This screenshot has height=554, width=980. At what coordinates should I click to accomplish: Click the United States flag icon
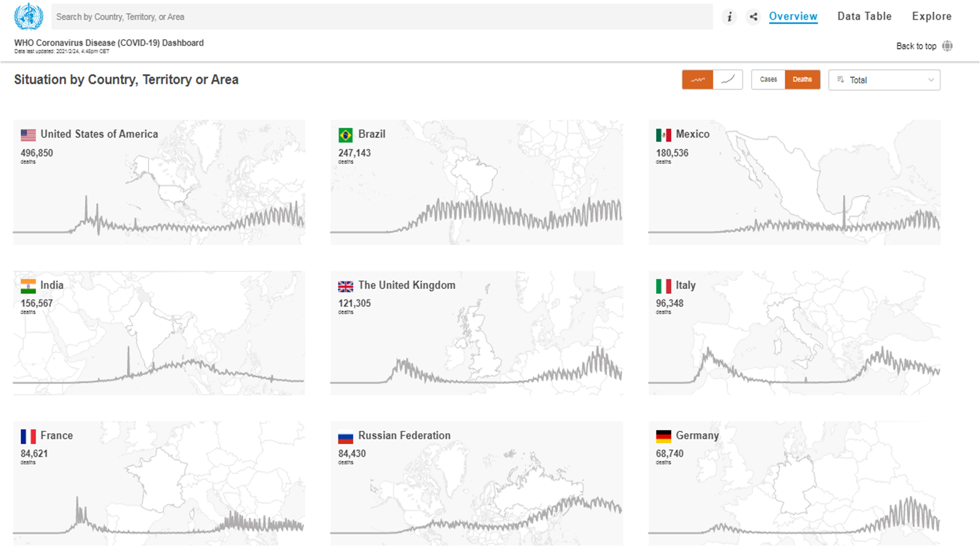point(28,135)
